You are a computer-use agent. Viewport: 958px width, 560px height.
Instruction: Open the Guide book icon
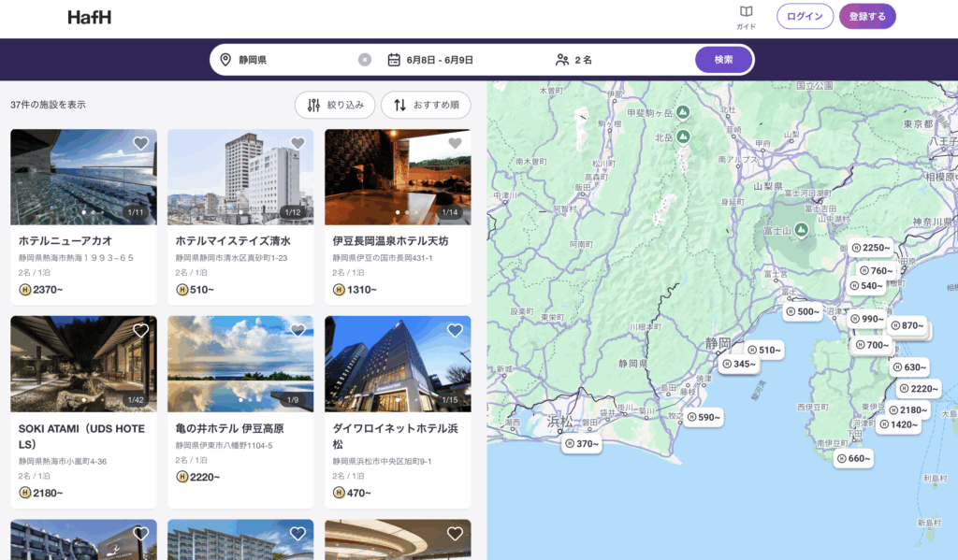[746, 12]
